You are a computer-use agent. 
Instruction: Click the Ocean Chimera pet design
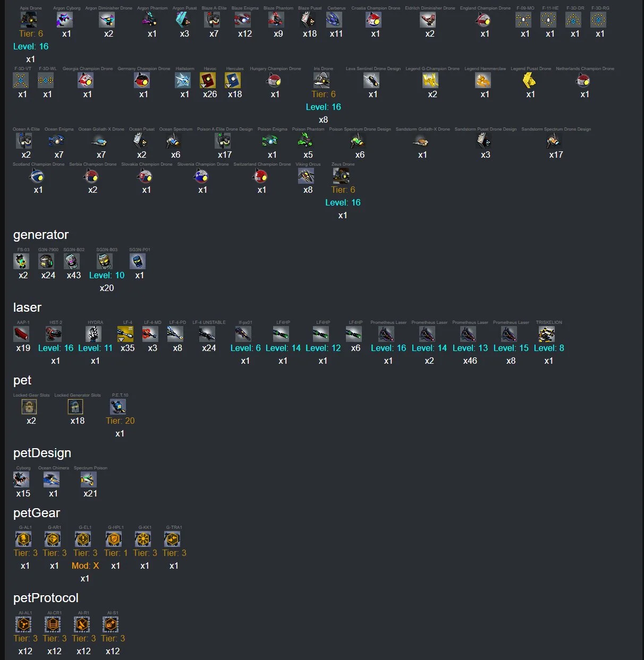coord(52,480)
